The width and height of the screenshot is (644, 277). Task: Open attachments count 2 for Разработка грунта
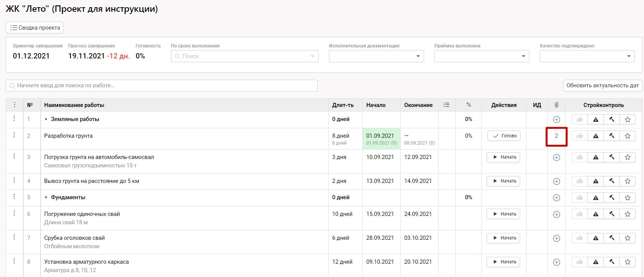tap(556, 136)
